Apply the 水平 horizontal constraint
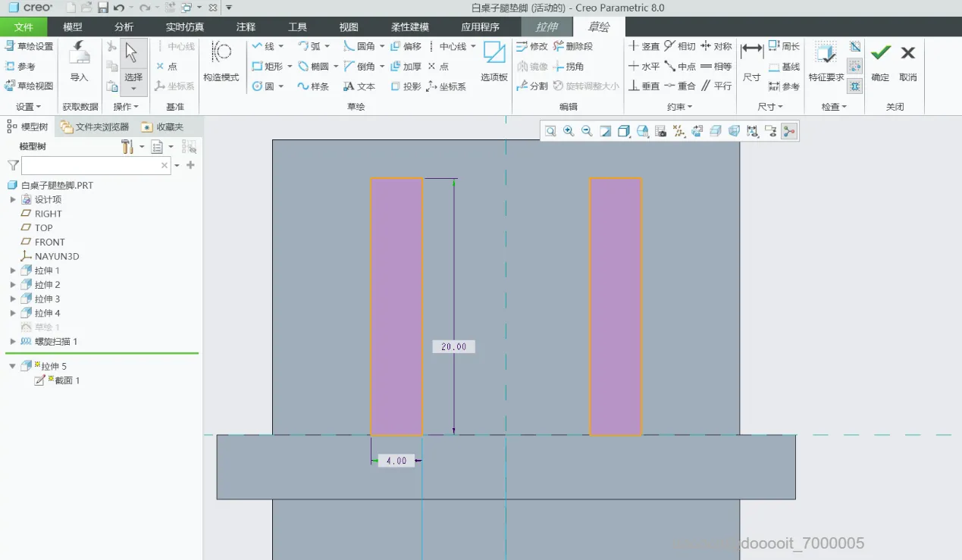962x560 pixels. (x=644, y=67)
